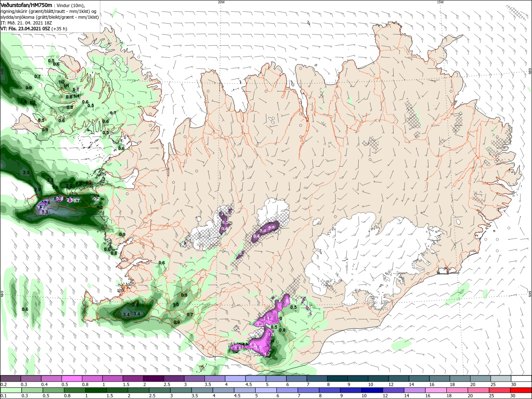This screenshot has height=399, width=532.
Task: Click the pale lavender 4 snow legend swatch
Action: tap(235, 378)
